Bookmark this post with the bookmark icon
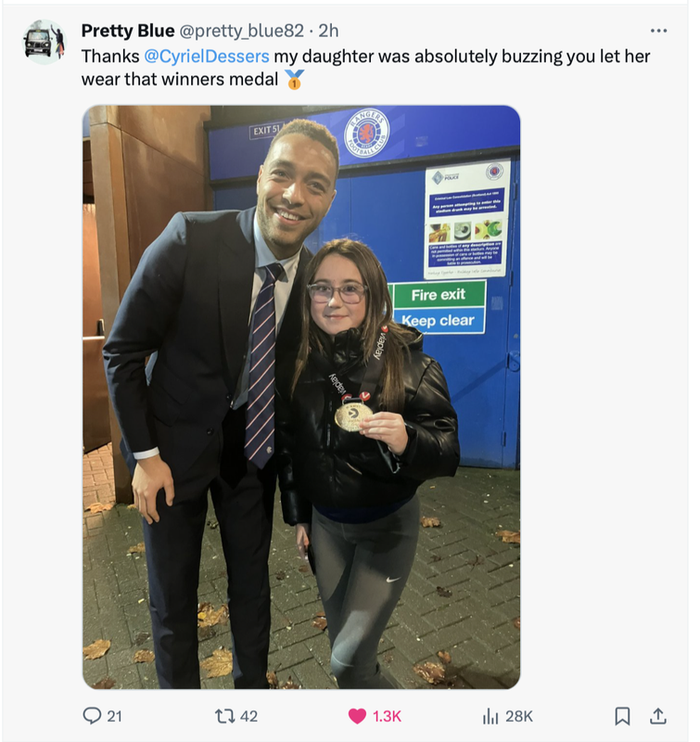Image resolution: width=700 pixels, height=742 pixels. pyautogui.click(x=622, y=716)
